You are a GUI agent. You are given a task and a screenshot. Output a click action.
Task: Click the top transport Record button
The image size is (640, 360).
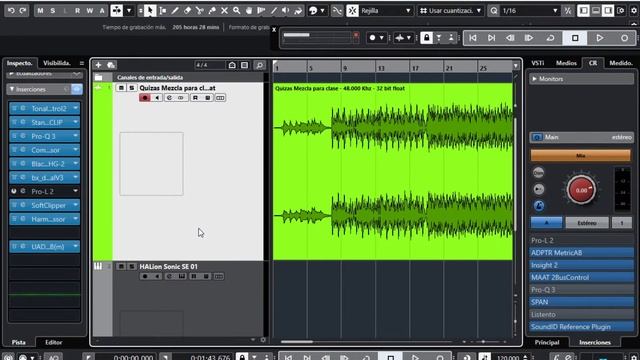pos(624,38)
